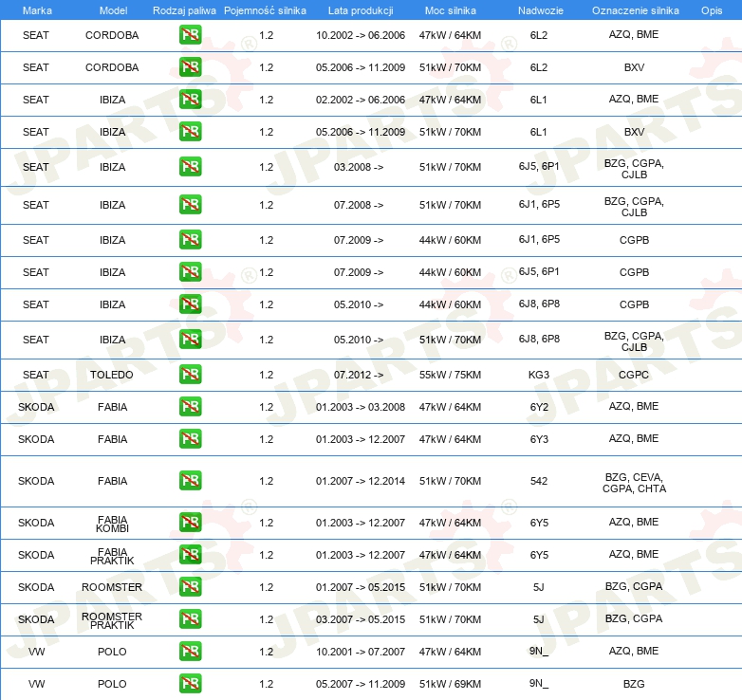Click the 10.2002 -> 06.2006 date cell
The image size is (742, 700).
pos(361,35)
